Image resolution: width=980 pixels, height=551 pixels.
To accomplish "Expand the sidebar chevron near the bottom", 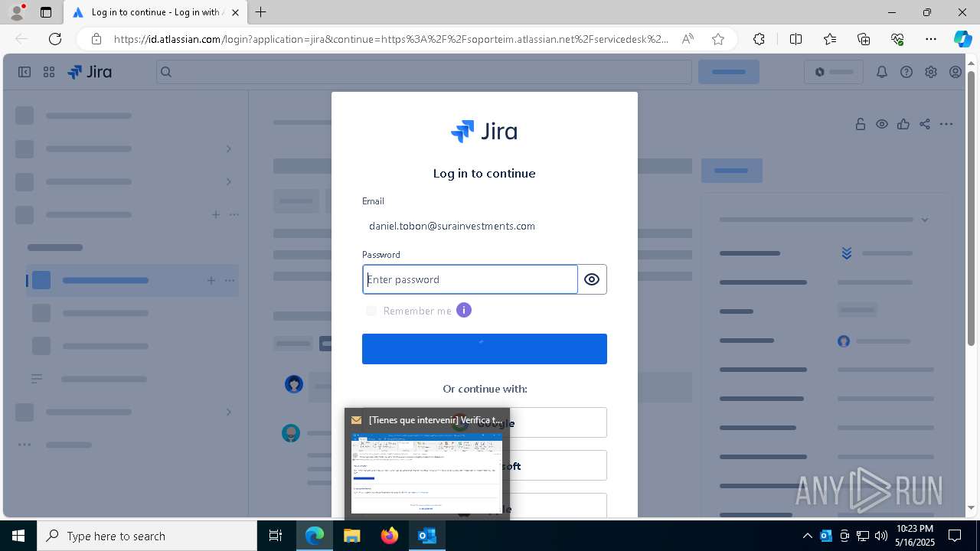I will point(228,412).
